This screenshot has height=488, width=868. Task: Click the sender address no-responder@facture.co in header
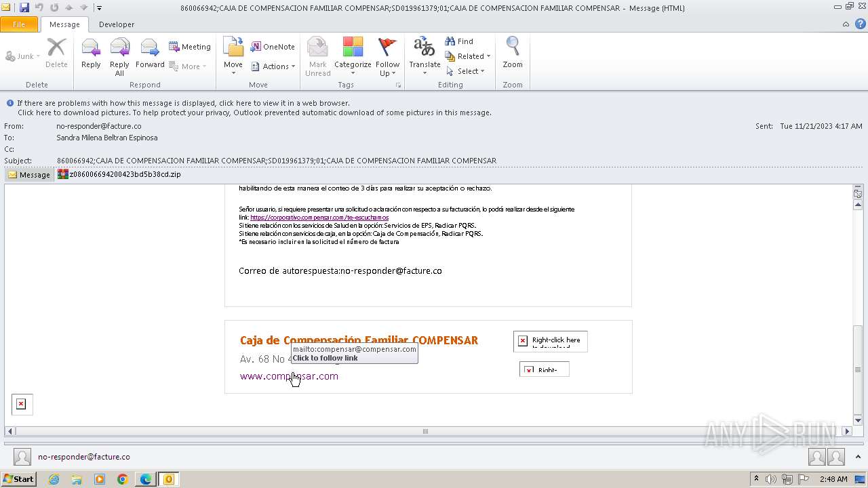99,126
